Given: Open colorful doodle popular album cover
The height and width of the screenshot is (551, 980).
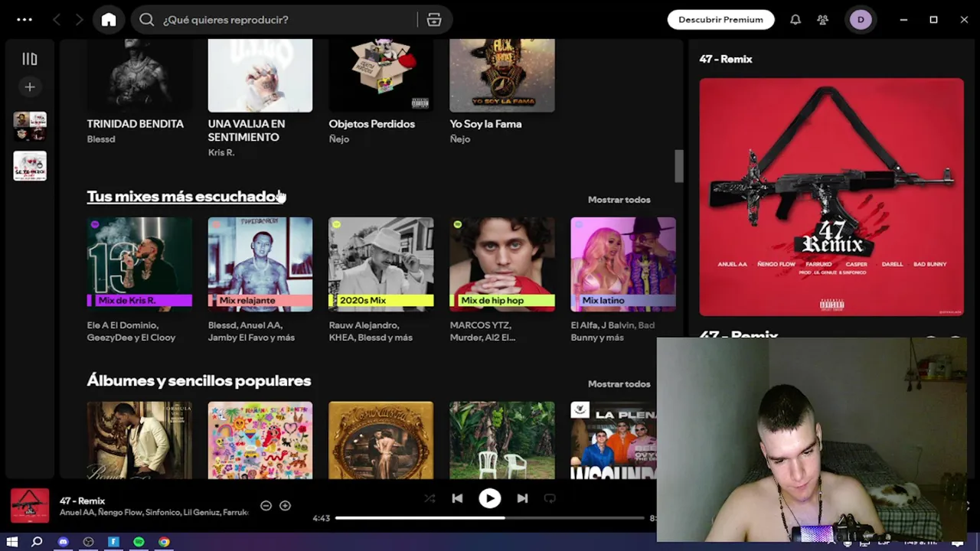Looking at the screenshot, I should 260,440.
